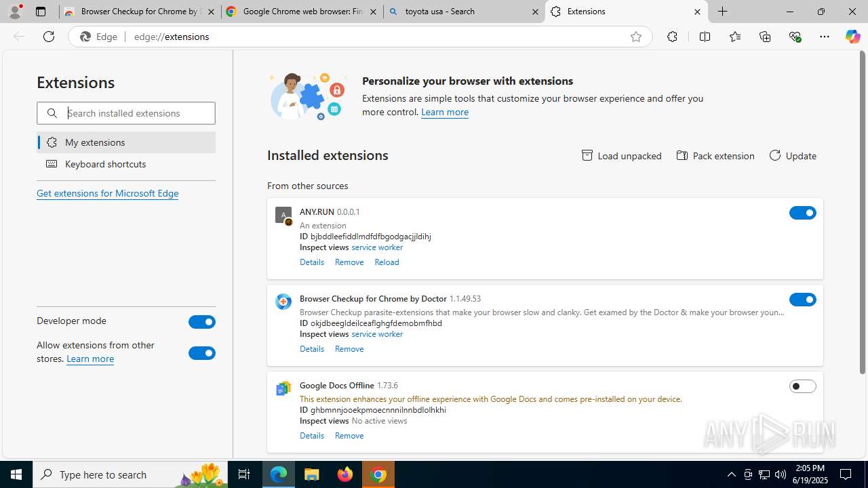Open the browser profile icon

(x=15, y=12)
